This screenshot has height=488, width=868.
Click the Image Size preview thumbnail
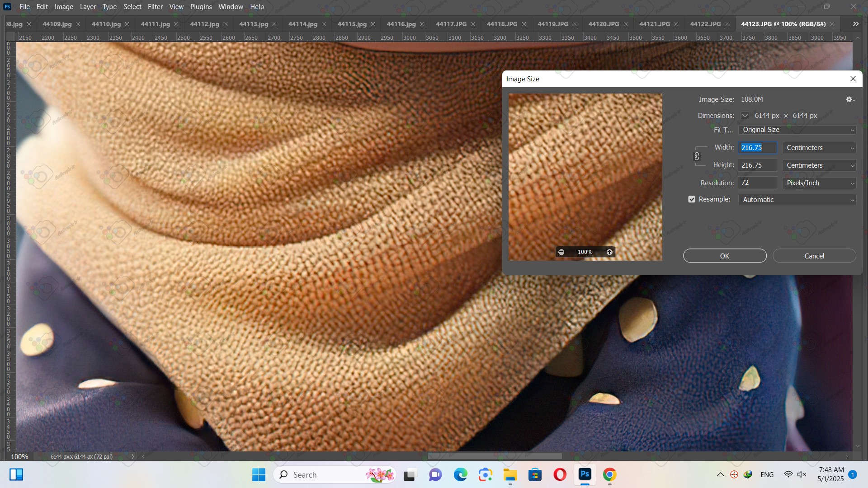pyautogui.click(x=585, y=177)
